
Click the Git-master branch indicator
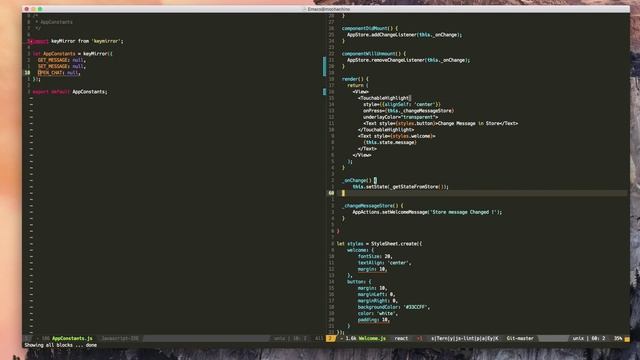(x=520, y=338)
